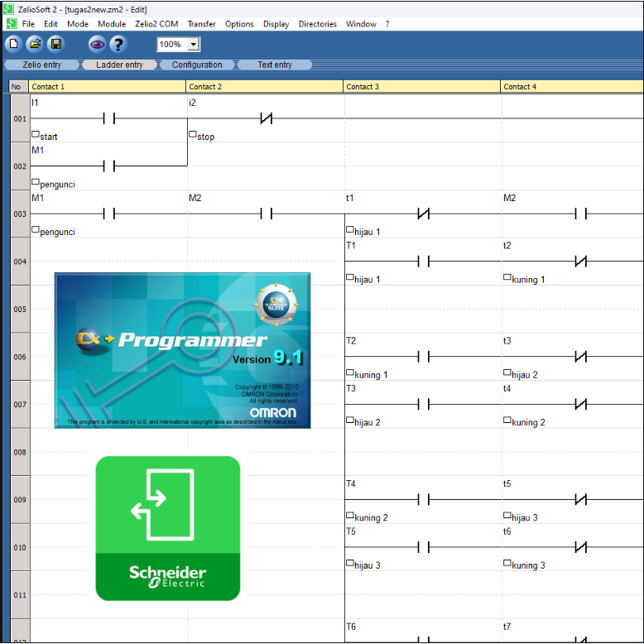Screen dimensions: 644x644
Task: Select the I1 normally open contact on line 001
Action: point(108,118)
